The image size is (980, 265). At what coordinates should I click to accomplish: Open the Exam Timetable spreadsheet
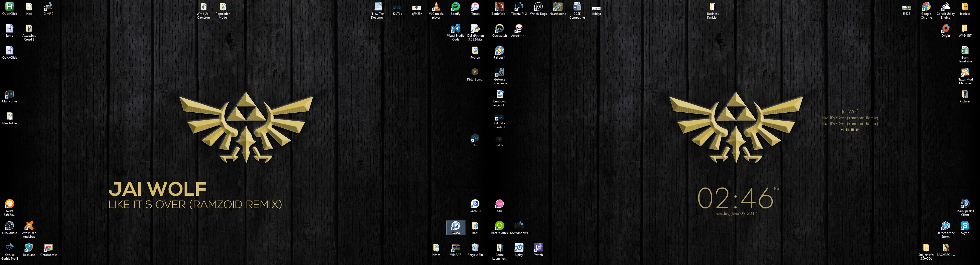965,55
